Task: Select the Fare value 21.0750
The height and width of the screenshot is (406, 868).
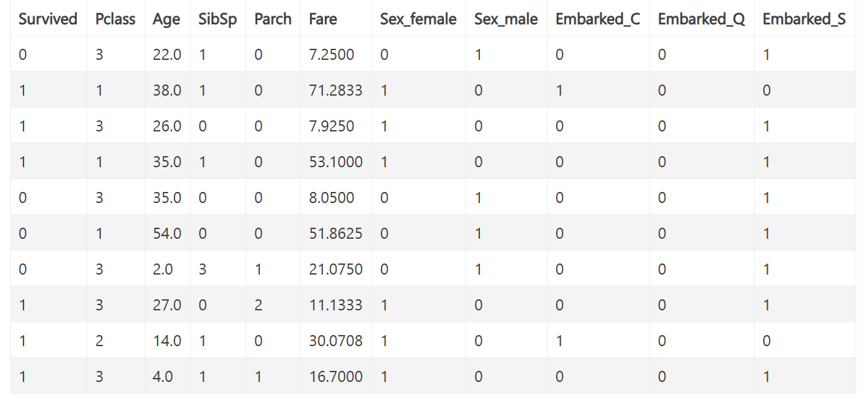Action: tap(336, 269)
